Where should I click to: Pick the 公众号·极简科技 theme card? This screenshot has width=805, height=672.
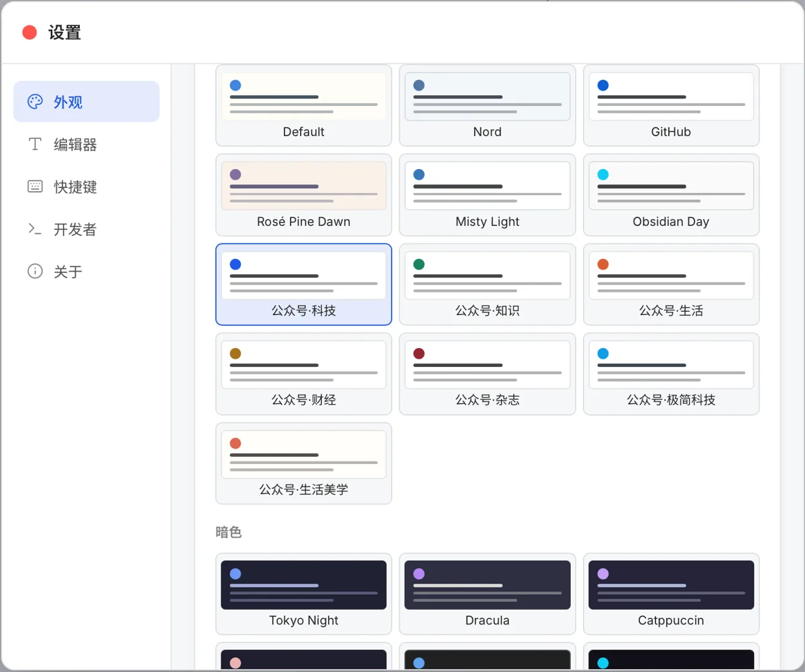pos(672,374)
